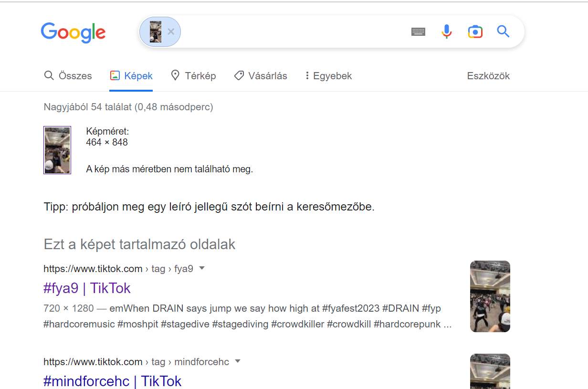The image size is (588, 389).
Task: Click the result count text Nagyjából 54 találat
Action: click(128, 107)
